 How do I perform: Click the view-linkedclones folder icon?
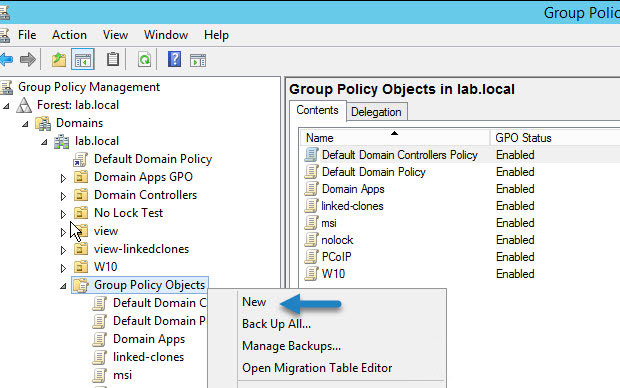click(81, 249)
